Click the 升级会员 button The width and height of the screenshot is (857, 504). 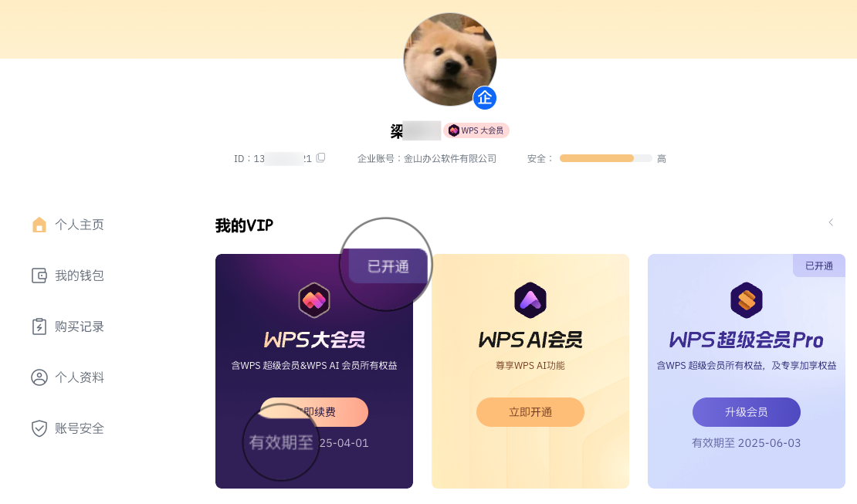[x=747, y=412]
